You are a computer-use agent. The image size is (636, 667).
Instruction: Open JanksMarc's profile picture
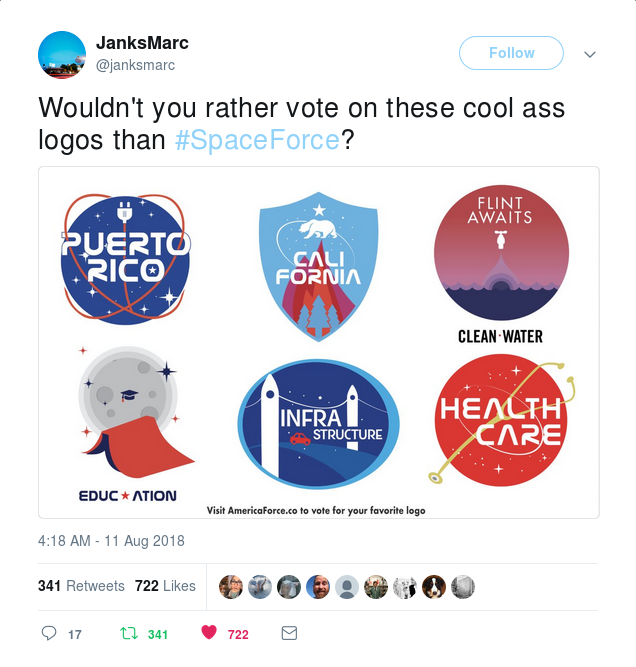tap(62, 55)
